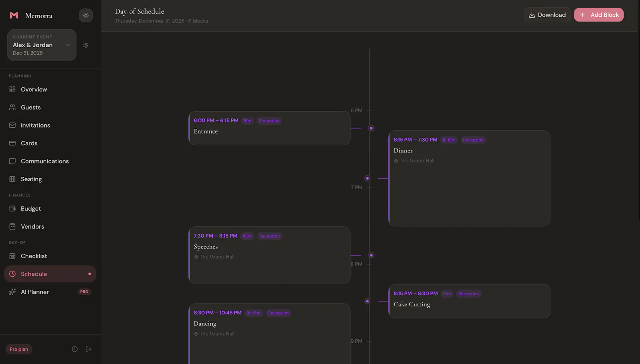
Task: Open the Checklist calendar icon
Action: click(x=12, y=256)
